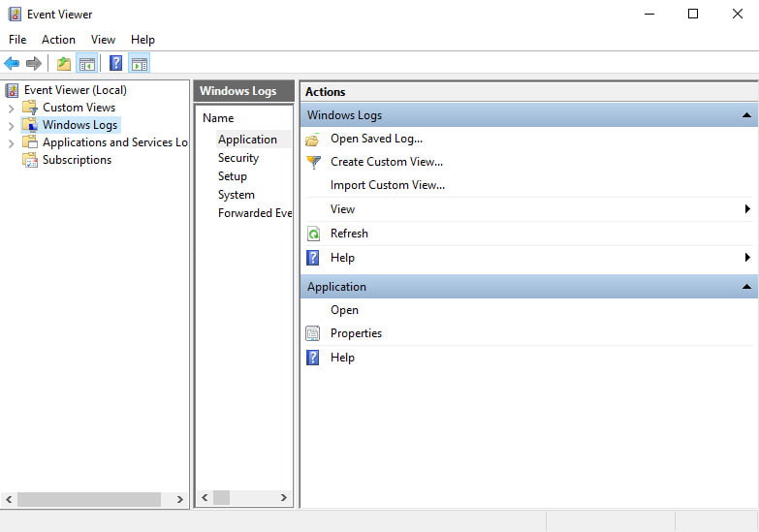This screenshot has width=759, height=532.
Task: Click the console tree horizontal scrollbar
Action: pyautogui.click(x=87, y=499)
